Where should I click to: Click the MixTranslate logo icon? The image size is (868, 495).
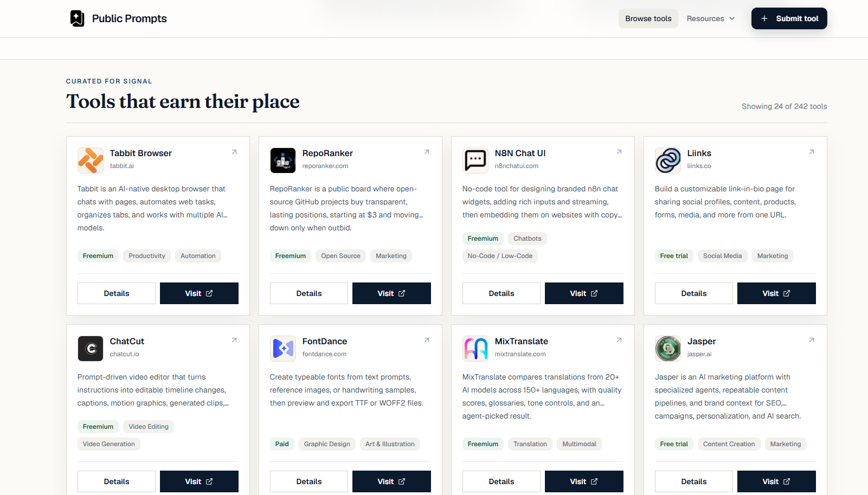[475, 349]
